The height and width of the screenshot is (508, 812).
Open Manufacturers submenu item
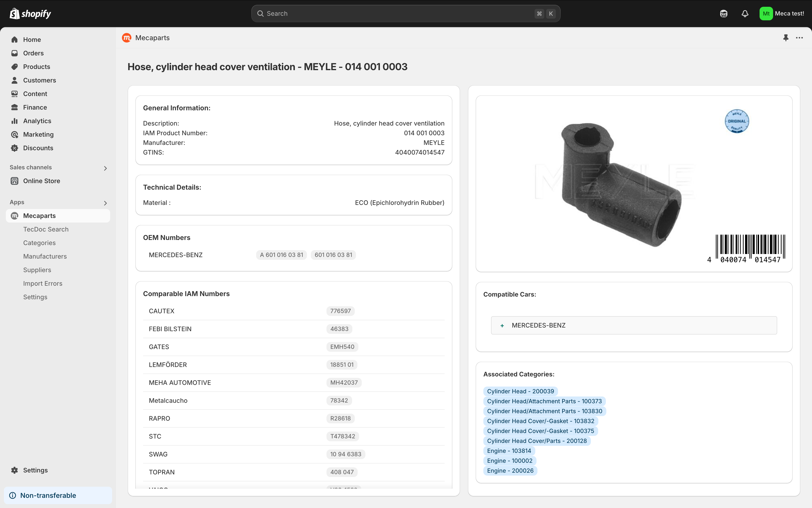coord(45,256)
